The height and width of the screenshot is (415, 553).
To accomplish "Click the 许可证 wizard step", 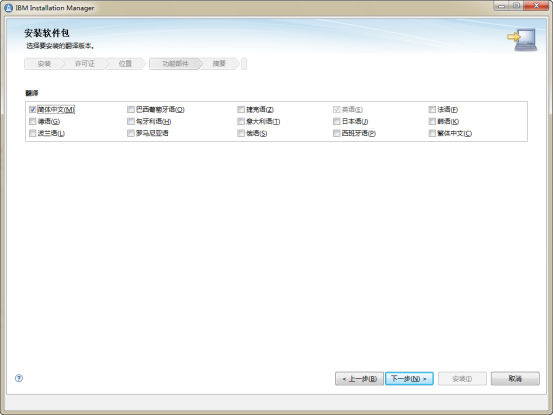I will (85, 64).
